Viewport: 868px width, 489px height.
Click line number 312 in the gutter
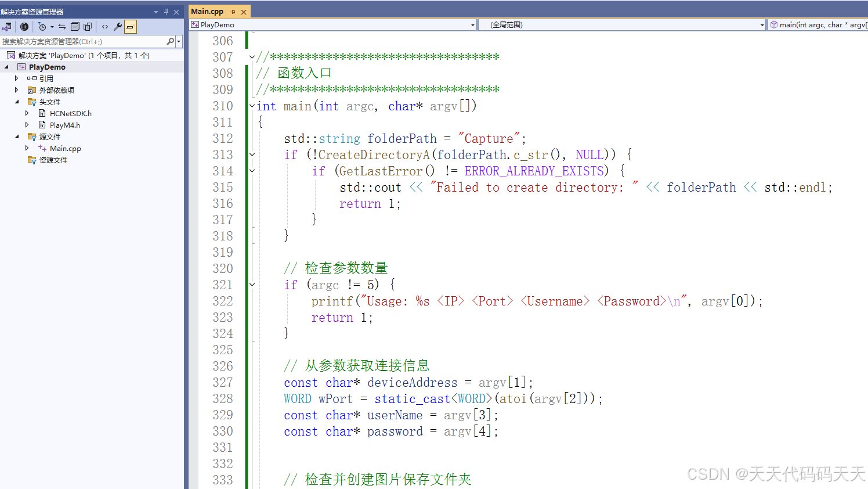pos(223,138)
